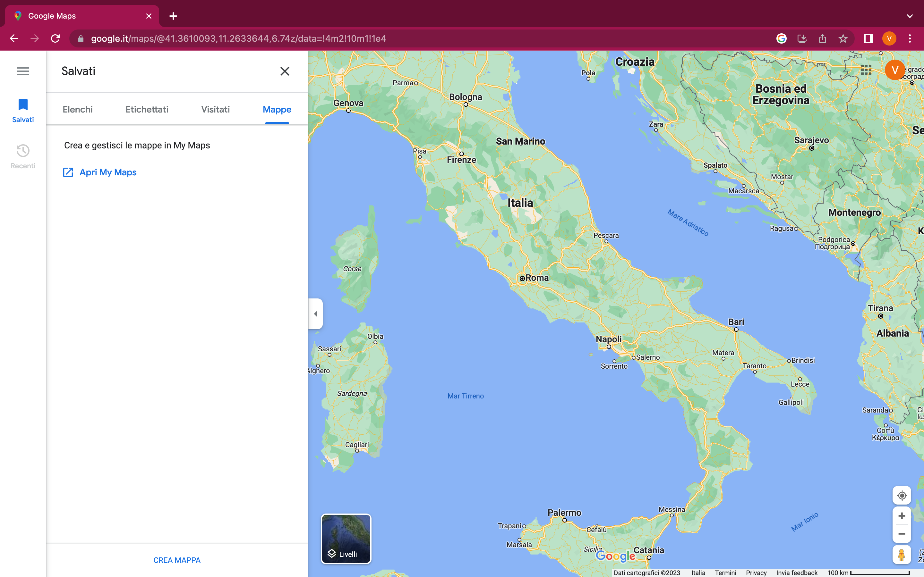
Task: Zoom out with the minus button
Action: [x=902, y=533]
